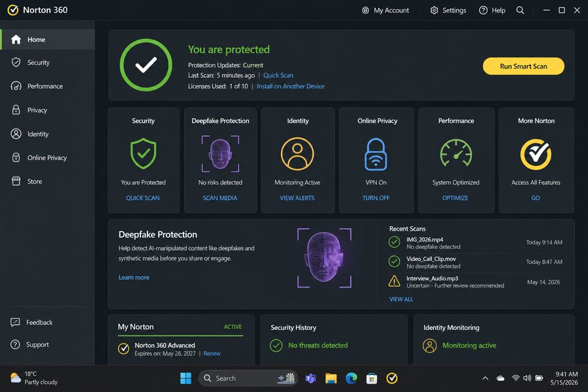Click the Norton icon in the taskbar
The image size is (588, 392).
[x=392, y=378]
